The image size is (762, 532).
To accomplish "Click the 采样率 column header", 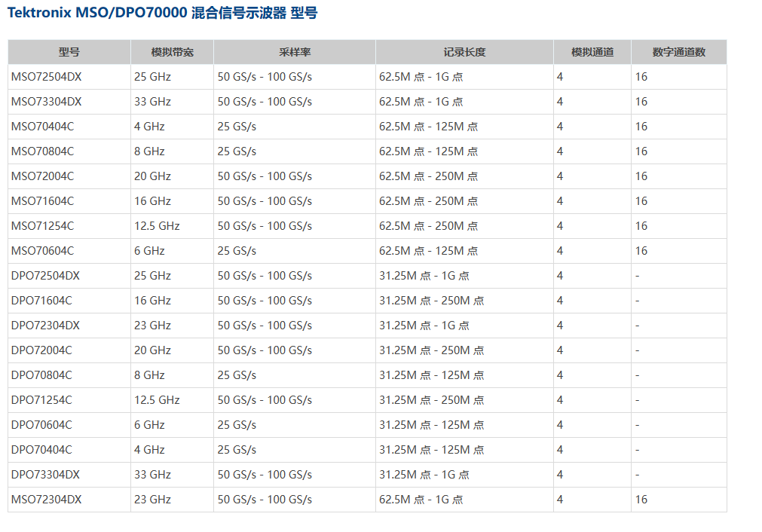I will click(295, 52).
